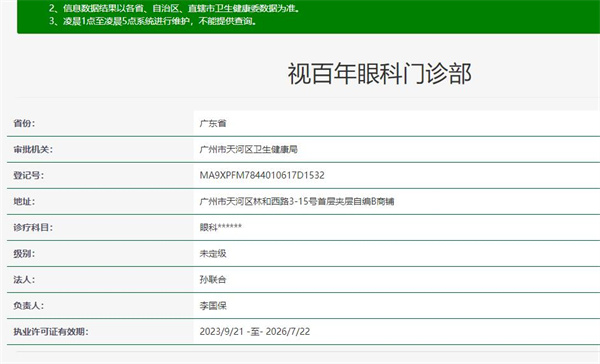Click registration number MA9XPFM7844010617D1532
This screenshot has width=600, height=364.
pyautogui.click(x=262, y=175)
